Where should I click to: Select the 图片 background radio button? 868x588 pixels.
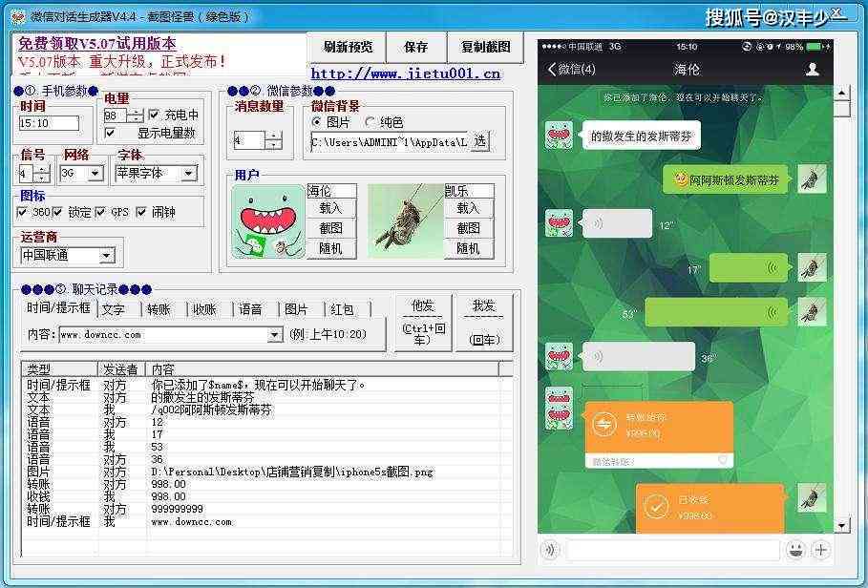coord(316,121)
